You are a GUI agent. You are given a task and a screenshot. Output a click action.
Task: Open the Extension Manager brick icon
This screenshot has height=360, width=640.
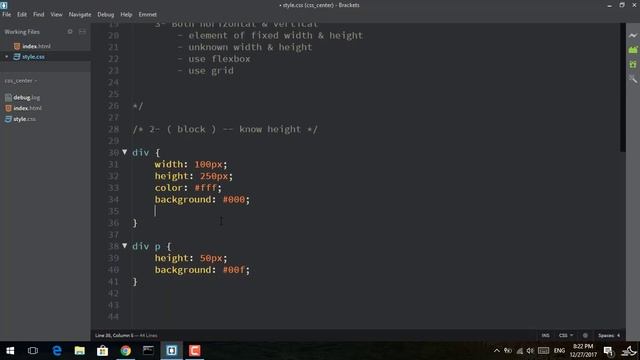(x=633, y=50)
